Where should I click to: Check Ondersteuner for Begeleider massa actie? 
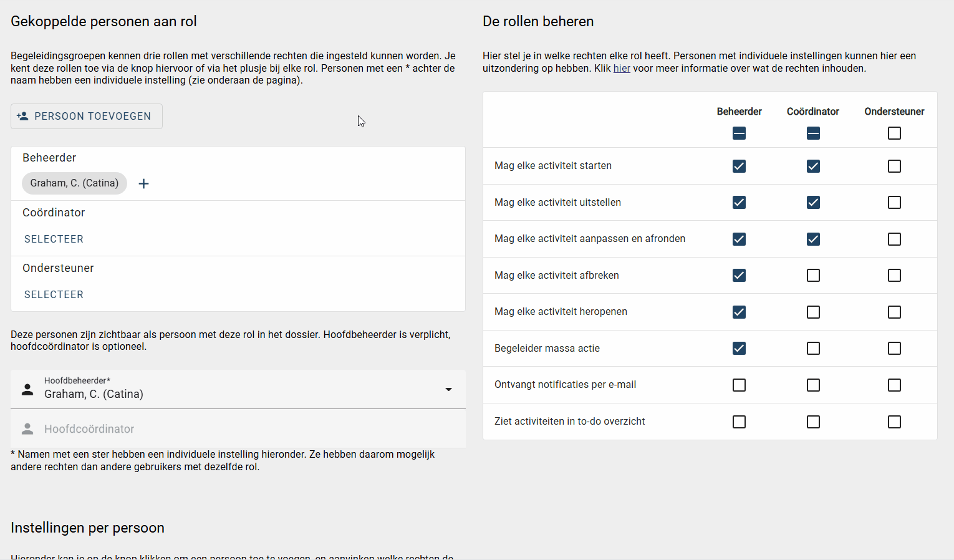click(894, 349)
